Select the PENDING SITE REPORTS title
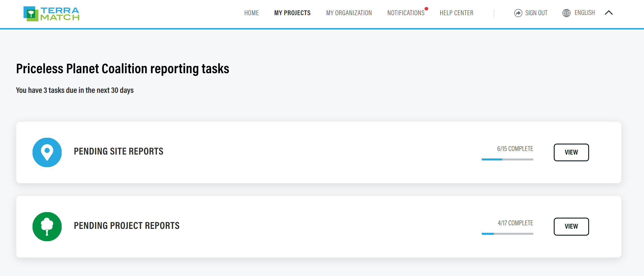The height and width of the screenshot is (276, 644). click(x=119, y=151)
